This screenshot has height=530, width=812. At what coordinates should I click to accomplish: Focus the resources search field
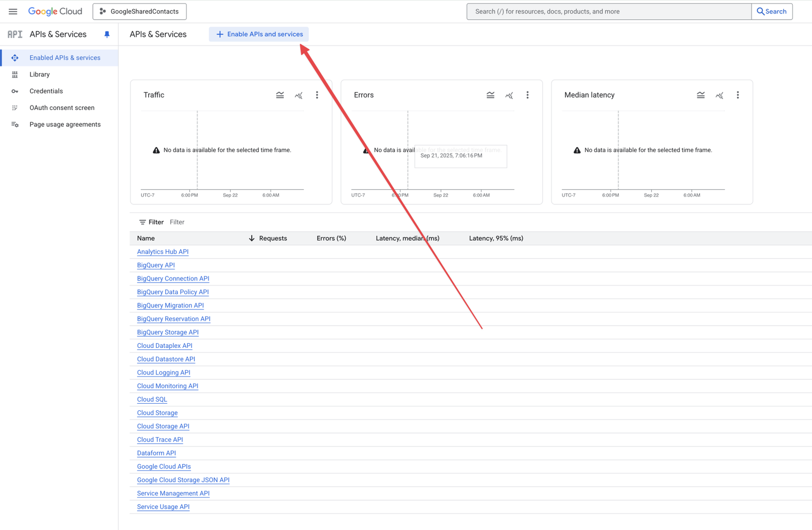pos(609,11)
